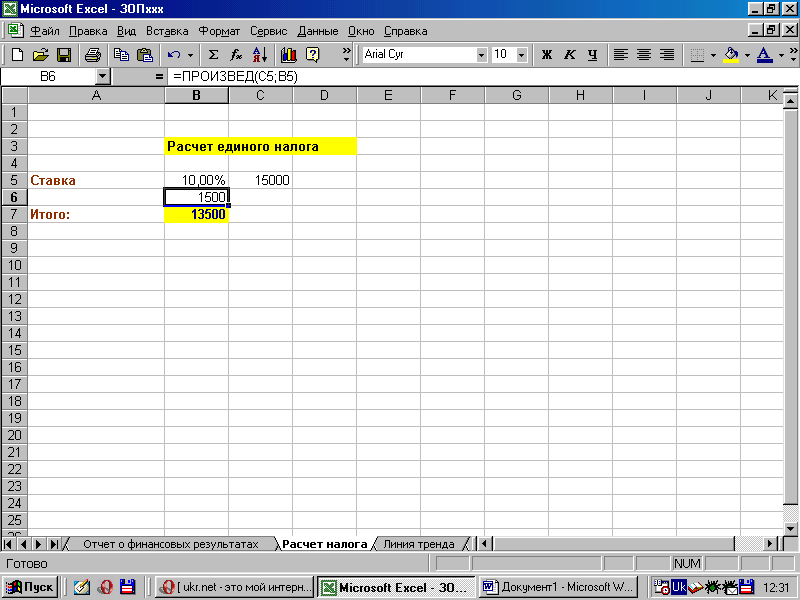This screenshot has width=800, height=600.
Task: Paste with the clipboard icon
Action: click(x=145, y=55)
